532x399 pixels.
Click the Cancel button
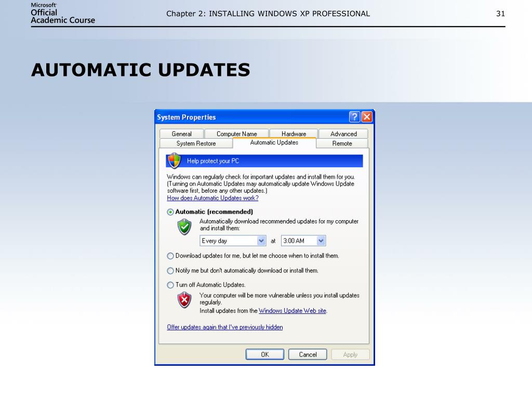click(x=308, y=354)
